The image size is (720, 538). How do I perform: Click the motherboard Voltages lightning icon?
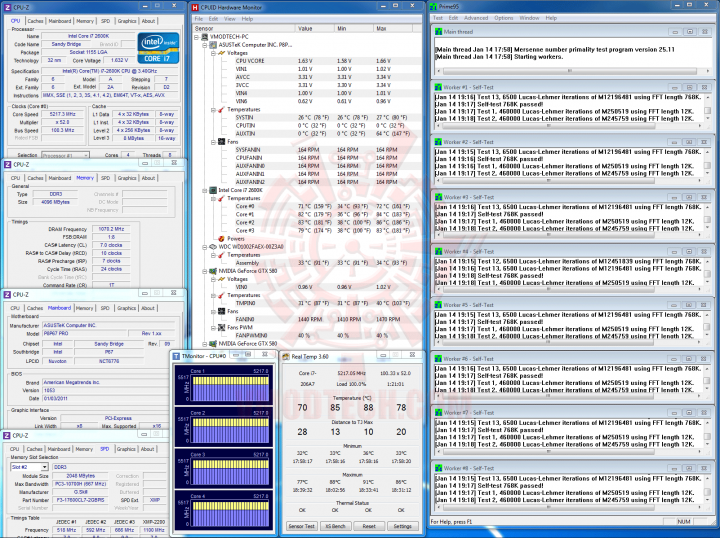click(x=221, y=53)
